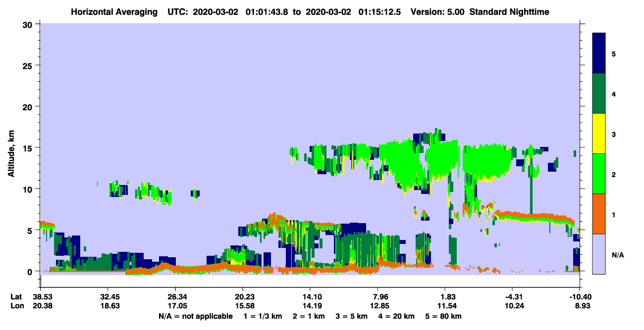
Task: Click the colorbar label '2'
Action: [614, 174]
